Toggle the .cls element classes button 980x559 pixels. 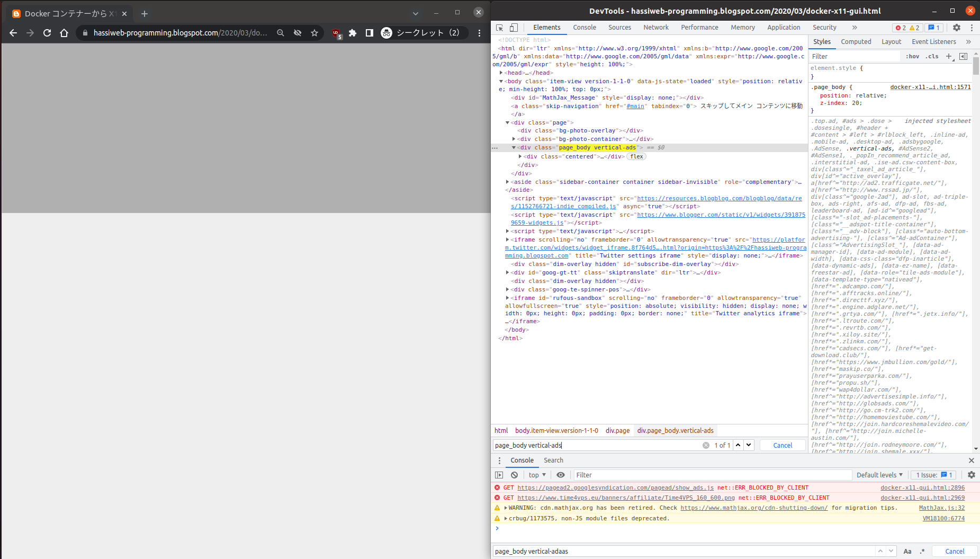pyautogui.click(x=932, y=56)
